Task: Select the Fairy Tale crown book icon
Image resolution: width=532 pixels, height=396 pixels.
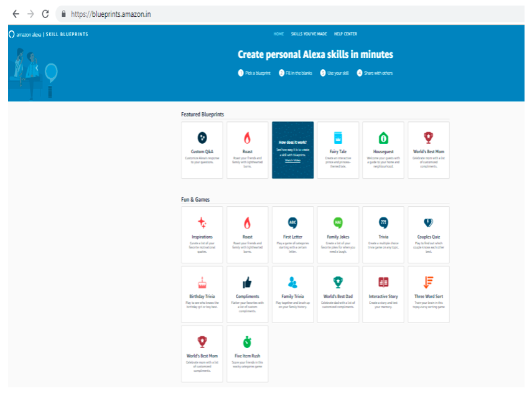Action: [x=338, y=138]
